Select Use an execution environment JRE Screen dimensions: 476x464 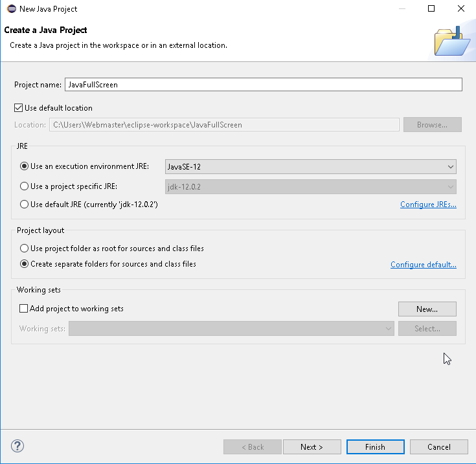tap(25, 166)
